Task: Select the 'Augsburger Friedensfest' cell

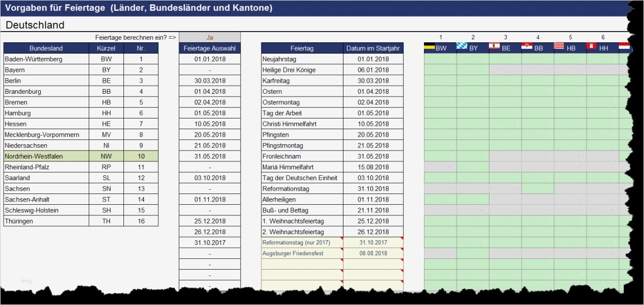Action: click(302, 253)
